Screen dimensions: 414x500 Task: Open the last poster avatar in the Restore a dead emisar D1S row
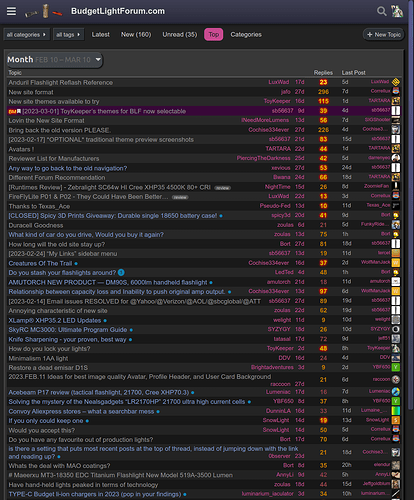[396, 367]
